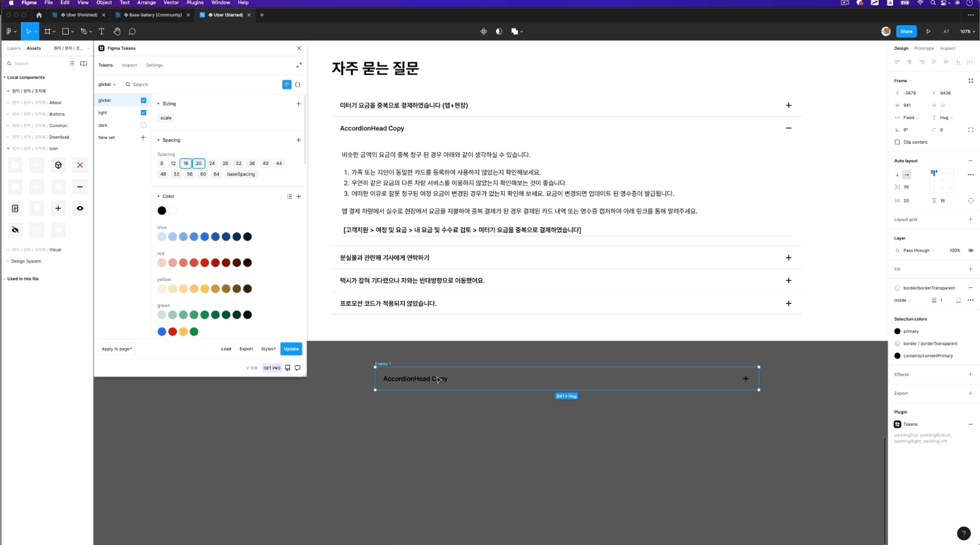The image size is (980, 545).
Task: Add a new Spacing token
Action: pyautogui.click(x=298, y=140)
